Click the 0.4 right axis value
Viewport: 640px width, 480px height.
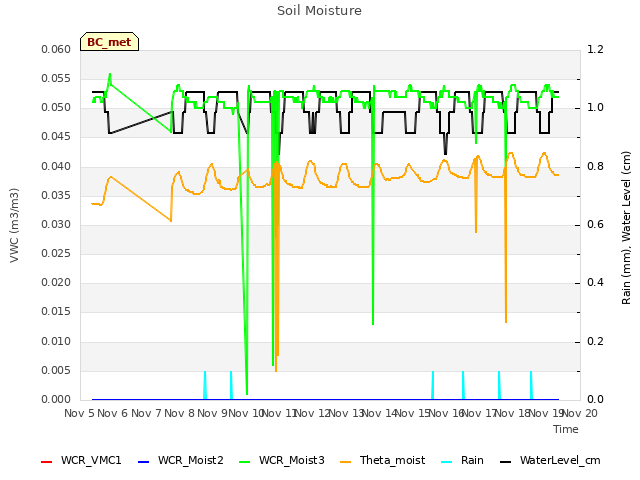point(595,283)
